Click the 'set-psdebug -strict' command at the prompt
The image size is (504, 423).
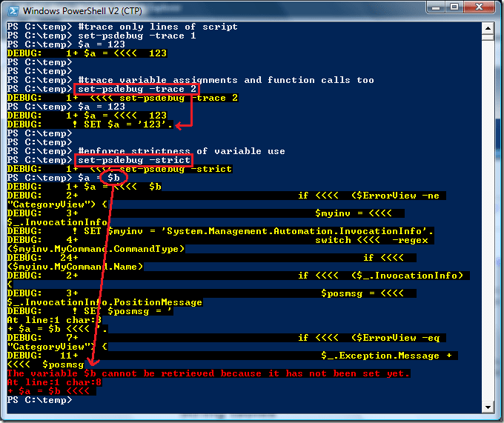(x=134, y=160)
